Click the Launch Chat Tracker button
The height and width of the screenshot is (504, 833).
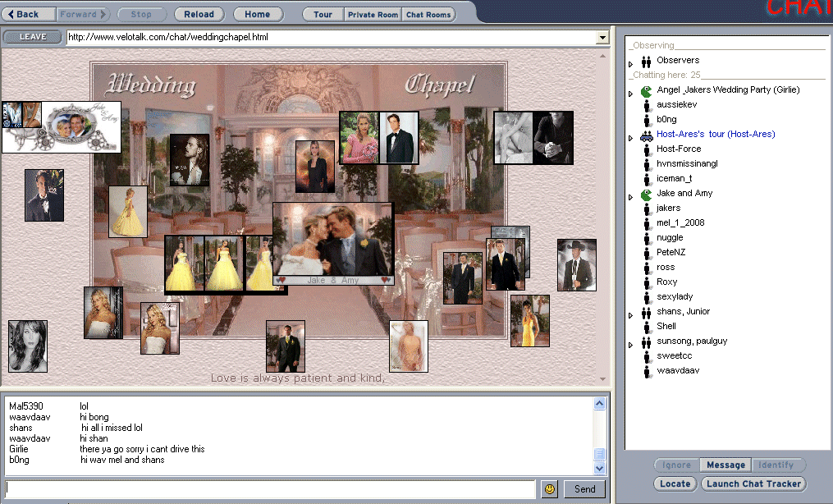pos(753,483)
